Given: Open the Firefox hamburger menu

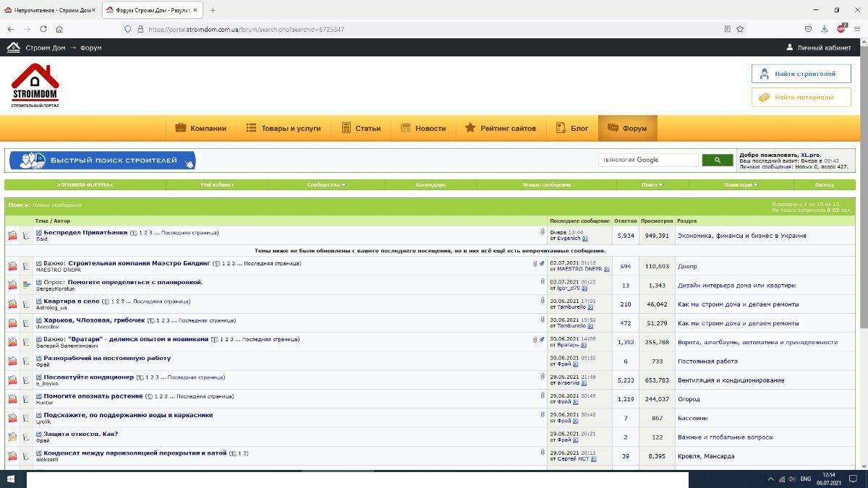Looking at the screenshot, I should pos(857,29).
